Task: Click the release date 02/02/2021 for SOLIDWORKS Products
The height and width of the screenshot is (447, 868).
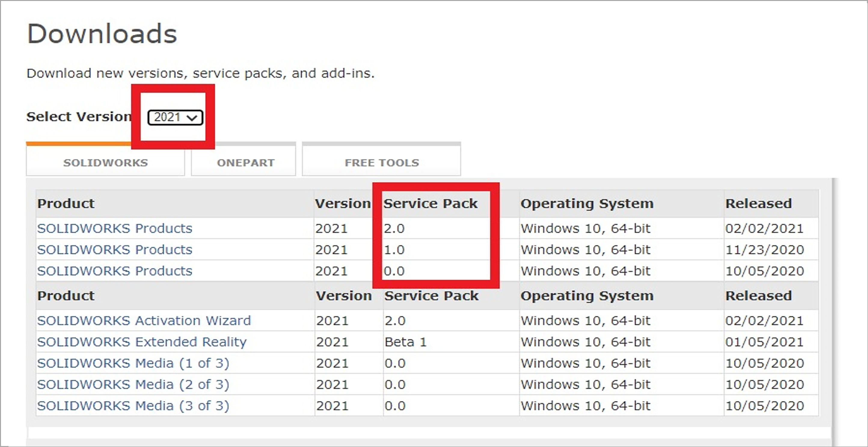Action: click(x=764, y=228)
